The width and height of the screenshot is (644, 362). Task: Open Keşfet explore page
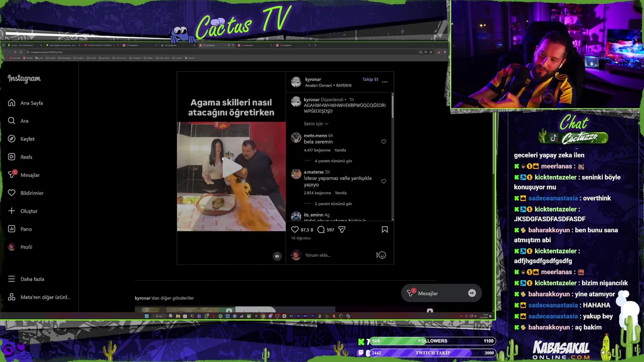click(x=21, y=139)
